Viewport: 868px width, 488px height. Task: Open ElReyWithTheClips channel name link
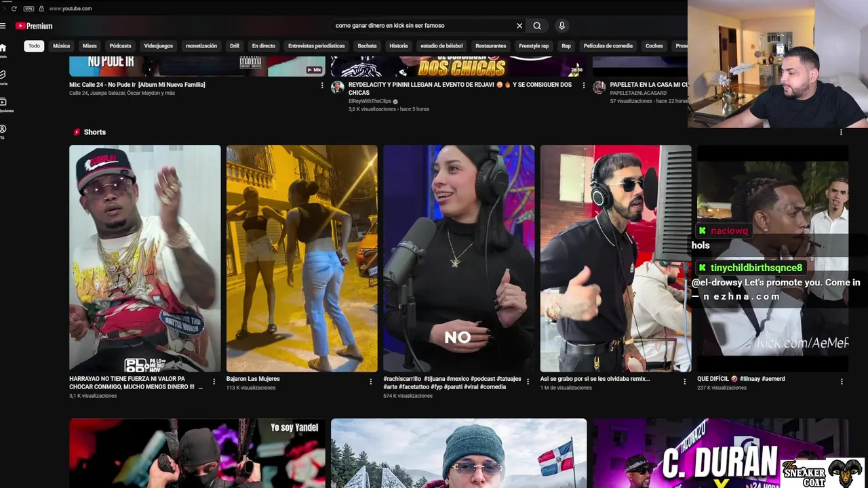pyautogui.click(x=370, y=101)
